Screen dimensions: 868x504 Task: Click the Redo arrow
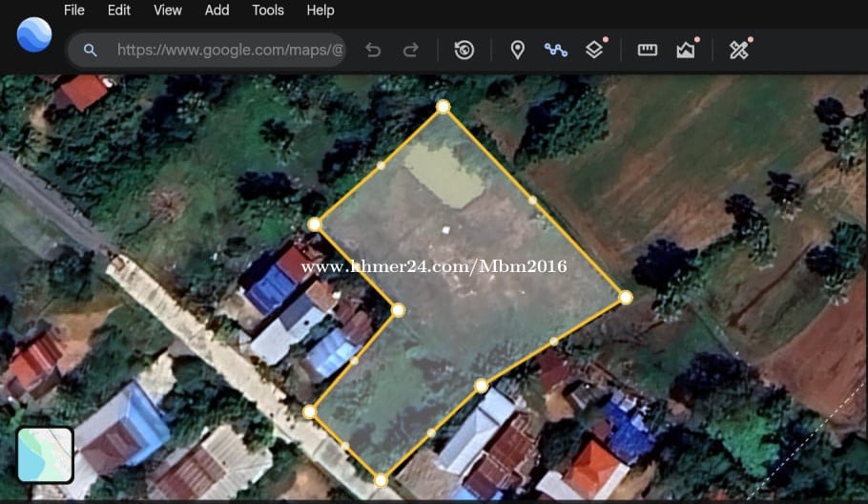point(410,50)
